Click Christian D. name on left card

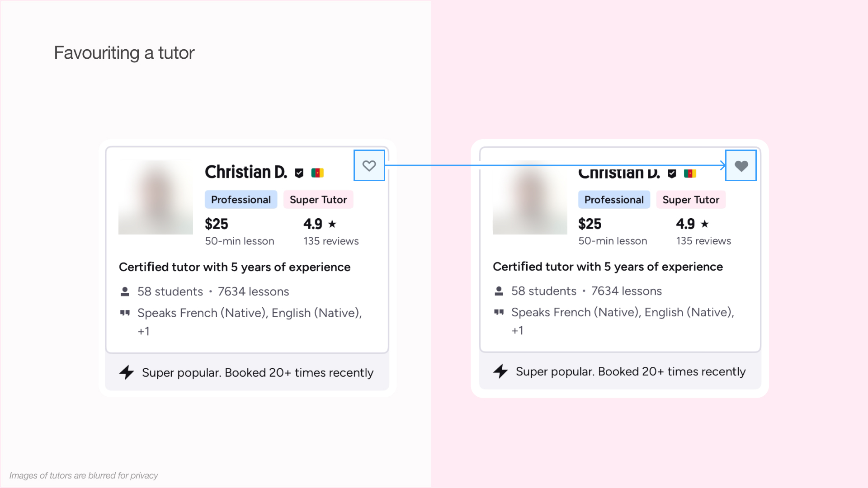pyautogui.click(x=246, y=172)
